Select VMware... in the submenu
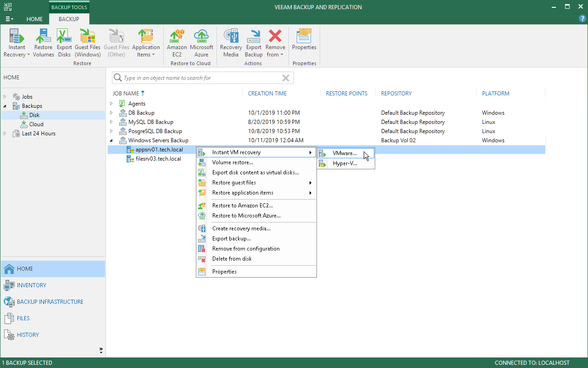The height and width of the screenshot is (368, 588). click(344, 153)
